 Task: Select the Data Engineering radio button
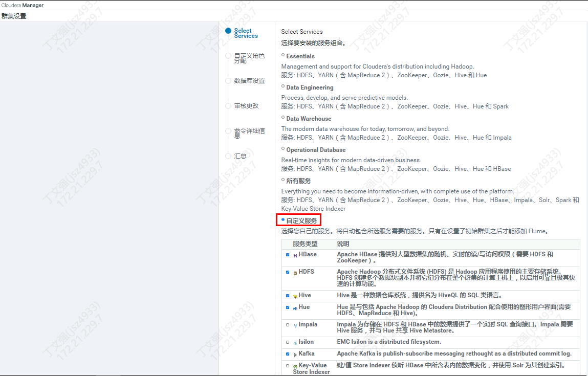click(x=283, y=86)
